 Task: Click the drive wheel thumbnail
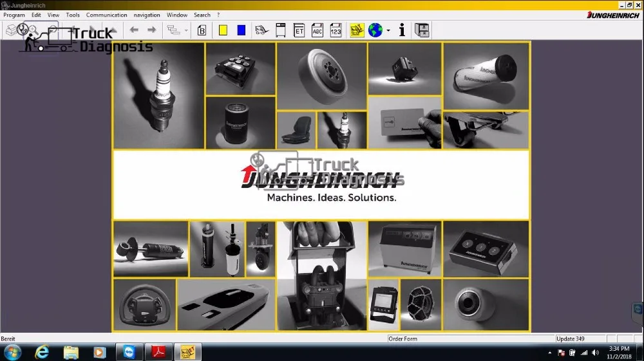[321, 76]
